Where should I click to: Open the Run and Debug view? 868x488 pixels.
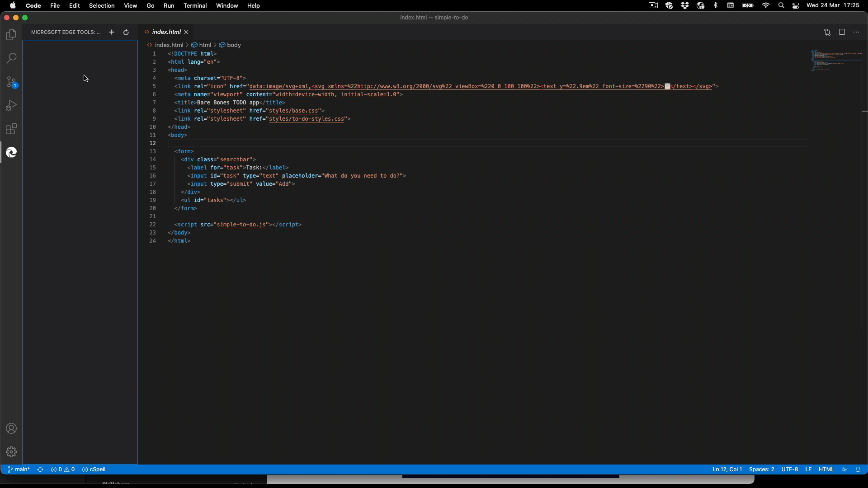tap(11, 105)
